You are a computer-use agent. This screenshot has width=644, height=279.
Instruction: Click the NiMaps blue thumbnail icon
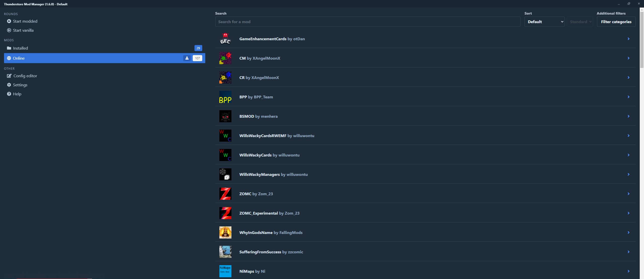pyautogui.click(x=225, y=271)
